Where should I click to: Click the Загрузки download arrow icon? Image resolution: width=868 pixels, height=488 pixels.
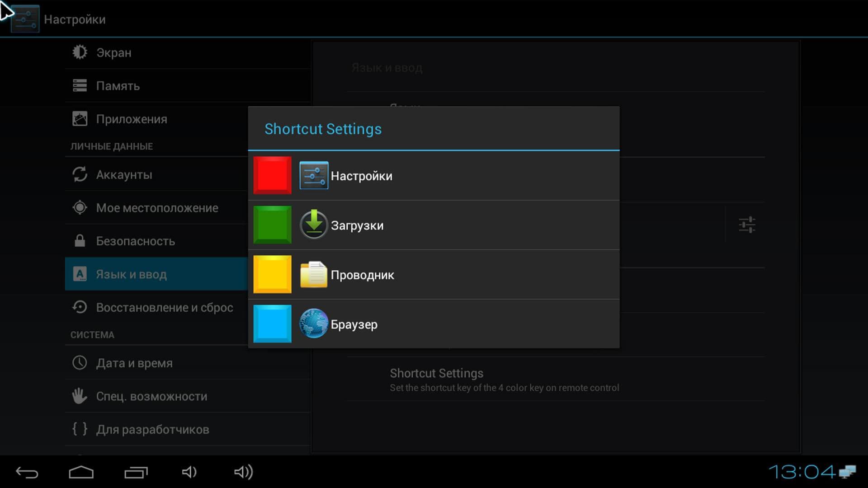point(314,225)
